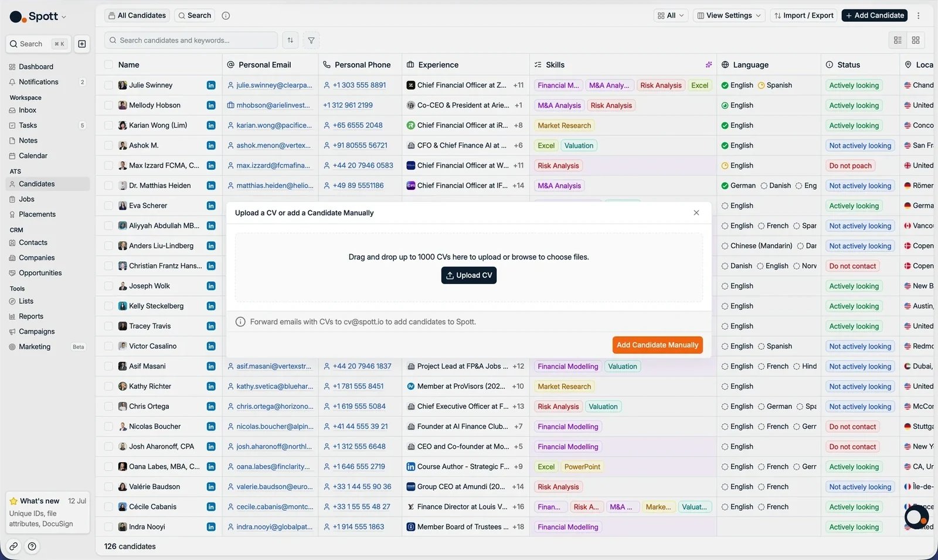
Task: Check Julie Swinney's row checkbox
Action: [108, 86]
